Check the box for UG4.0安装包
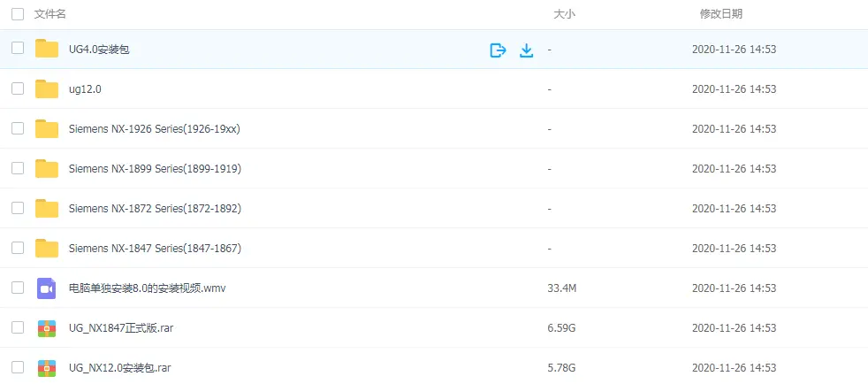Viewport: 868px width, 384px height. [x=18, y=48]
